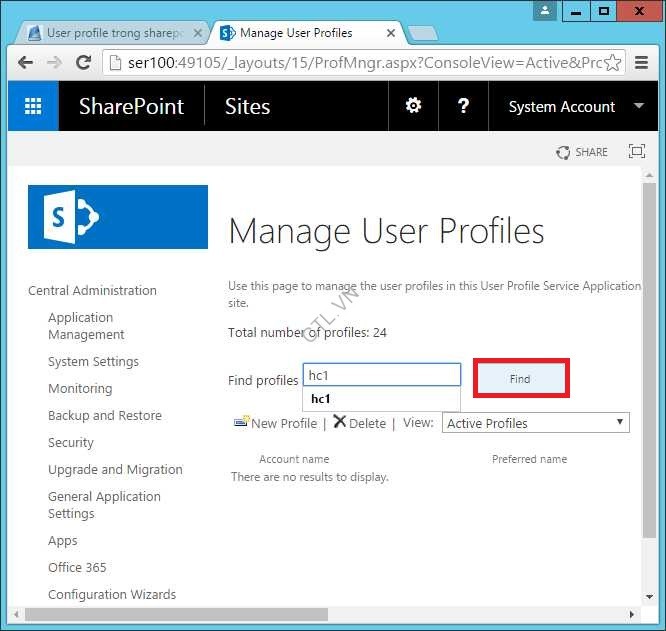This screenshot has width=666, height=631.
Task: Click the Preferred name column header
Action: click(529, 459)
